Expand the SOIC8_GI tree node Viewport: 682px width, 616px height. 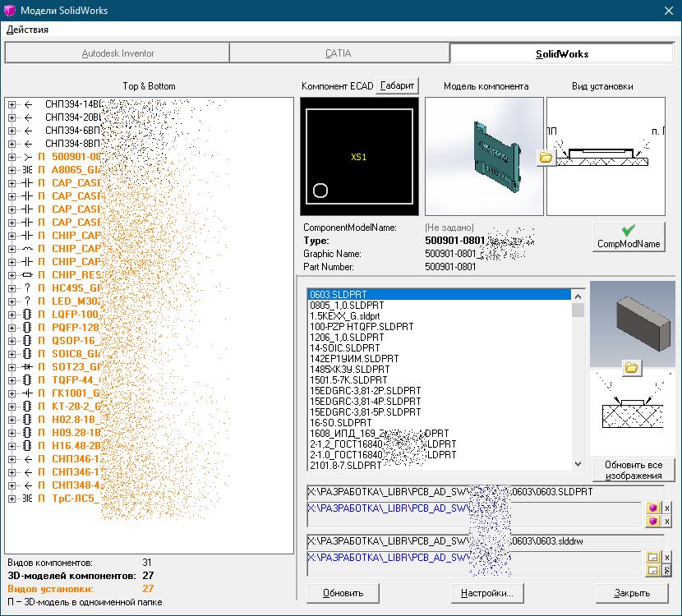coord(12,354)
